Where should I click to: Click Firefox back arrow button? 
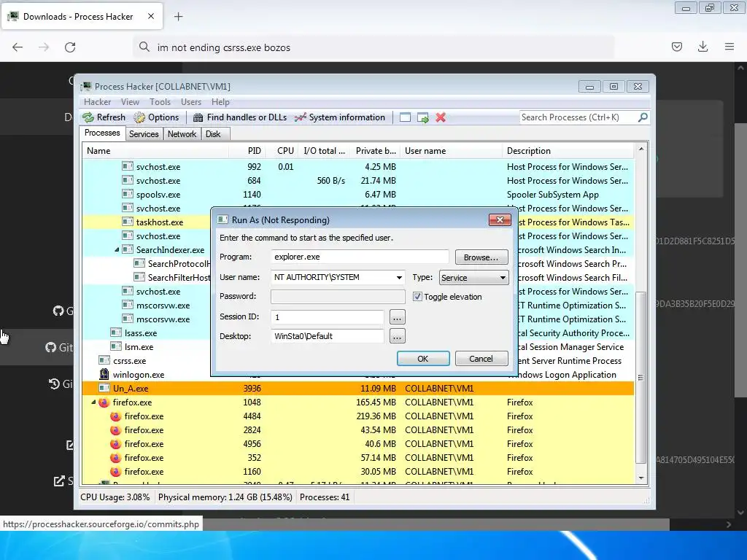[18, 47]
